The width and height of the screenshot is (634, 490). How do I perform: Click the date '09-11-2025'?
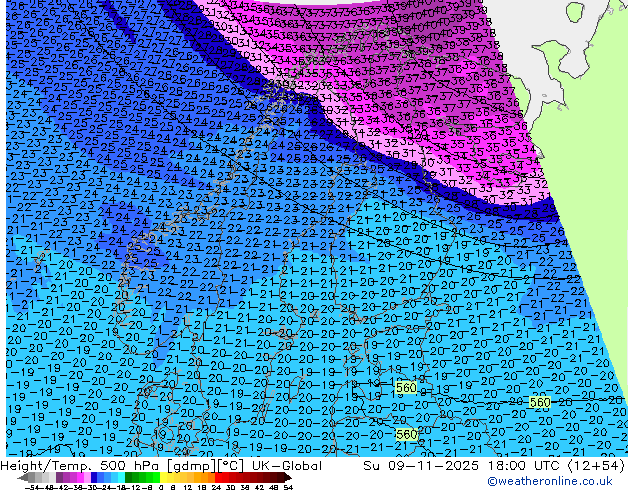pos(433,466)
